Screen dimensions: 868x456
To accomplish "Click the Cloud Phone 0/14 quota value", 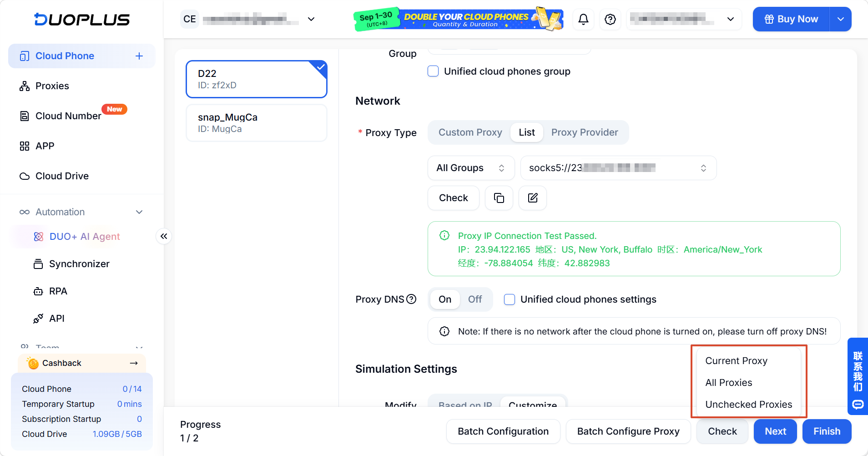I will pyautogui.click(x=132, y=389).
